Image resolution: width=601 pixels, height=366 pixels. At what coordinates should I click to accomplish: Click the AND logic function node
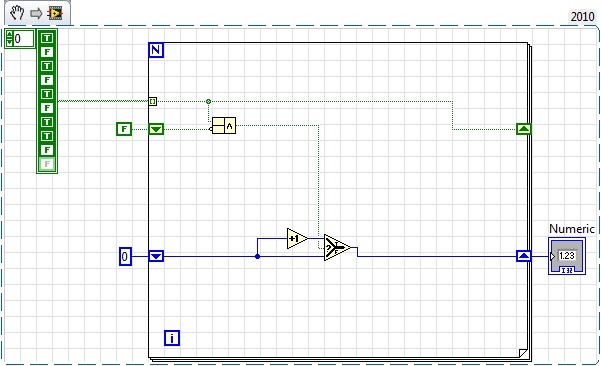pos(224,125)
